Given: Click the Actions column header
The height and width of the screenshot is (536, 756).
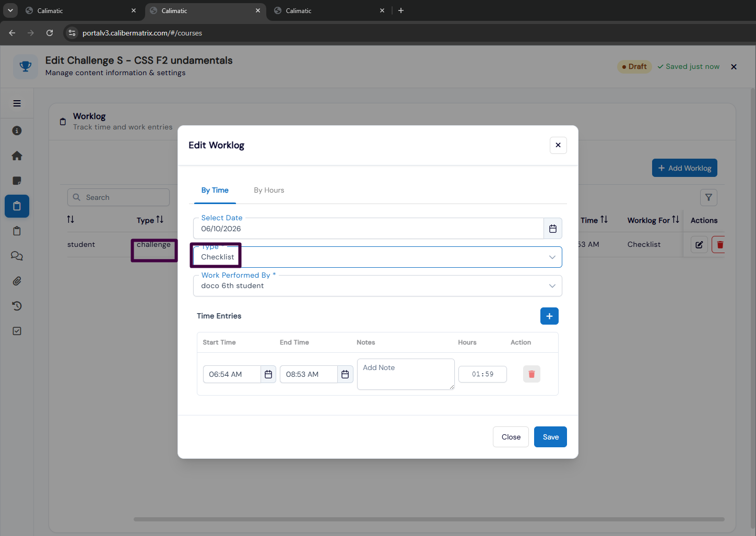Looking at the screenshot, I should pyautogui.click(x=704, y=220).
